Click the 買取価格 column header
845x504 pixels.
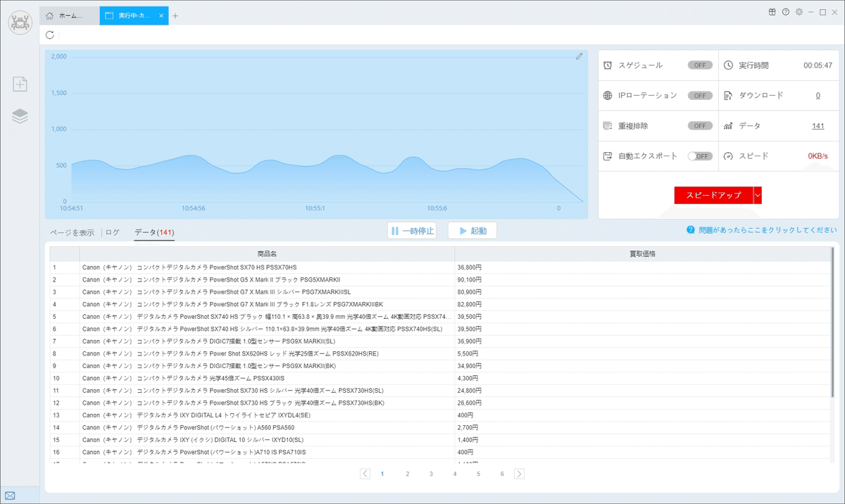[643, 253]
